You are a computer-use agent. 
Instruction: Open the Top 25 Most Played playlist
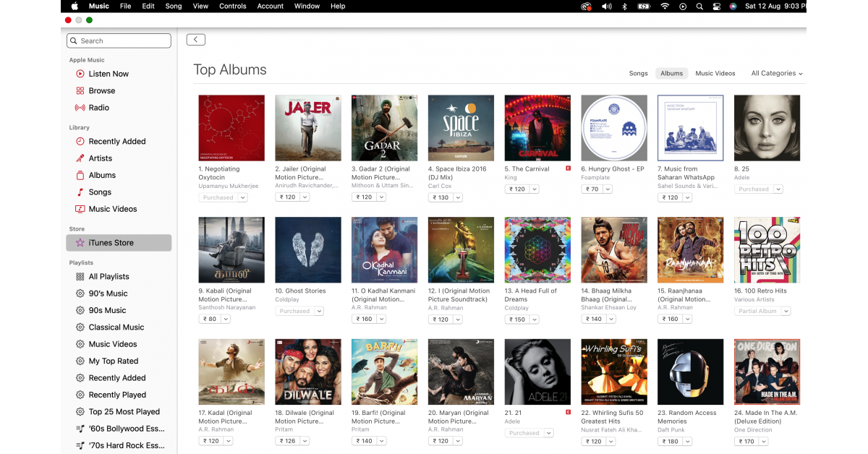119,412
